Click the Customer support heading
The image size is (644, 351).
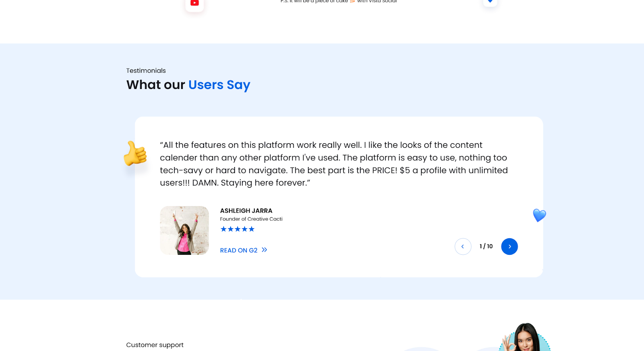[155, 345]
